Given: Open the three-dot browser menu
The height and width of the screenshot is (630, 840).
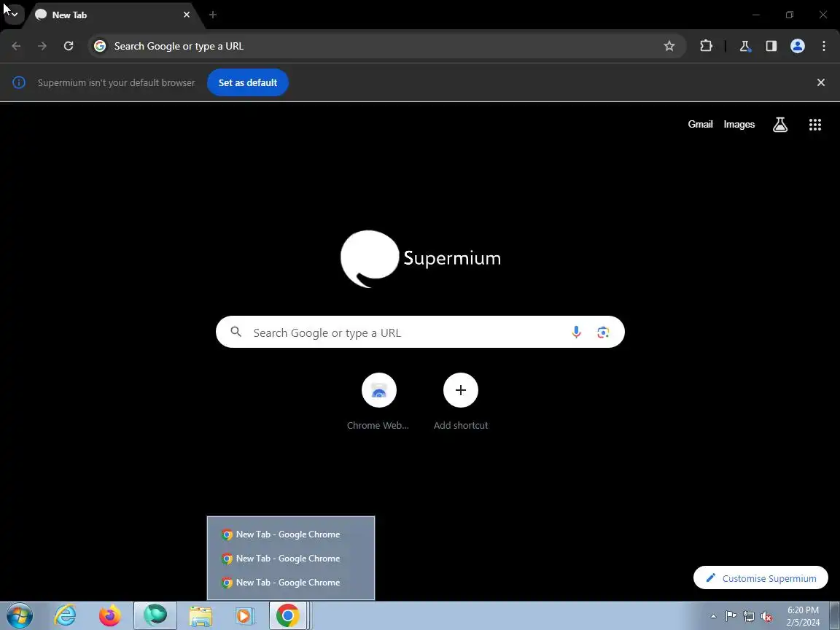Looking at the screenshot, I should click(824, 46).
